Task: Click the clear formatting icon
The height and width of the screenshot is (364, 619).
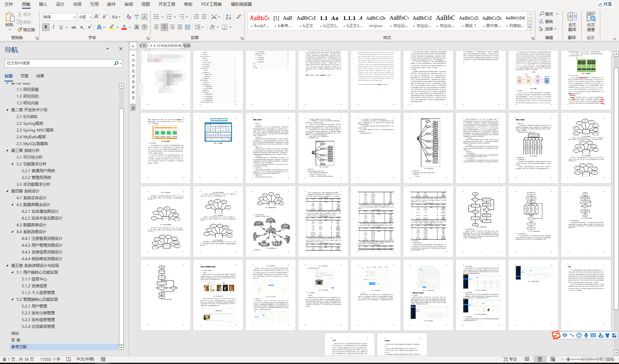Action: pos(129,17)
